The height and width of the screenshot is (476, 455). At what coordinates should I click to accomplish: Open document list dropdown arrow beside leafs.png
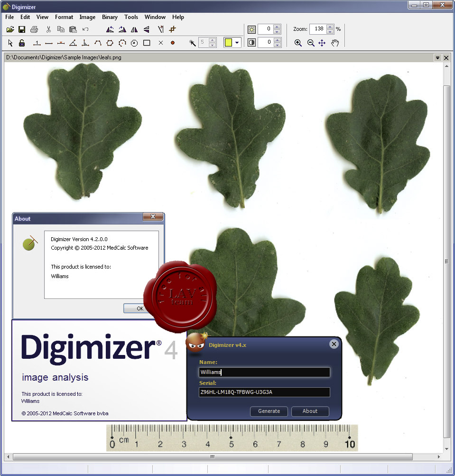437,58
